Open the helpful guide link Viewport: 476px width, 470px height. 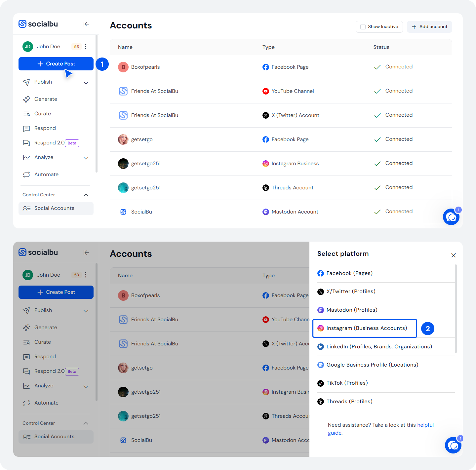tap(425, 425)
